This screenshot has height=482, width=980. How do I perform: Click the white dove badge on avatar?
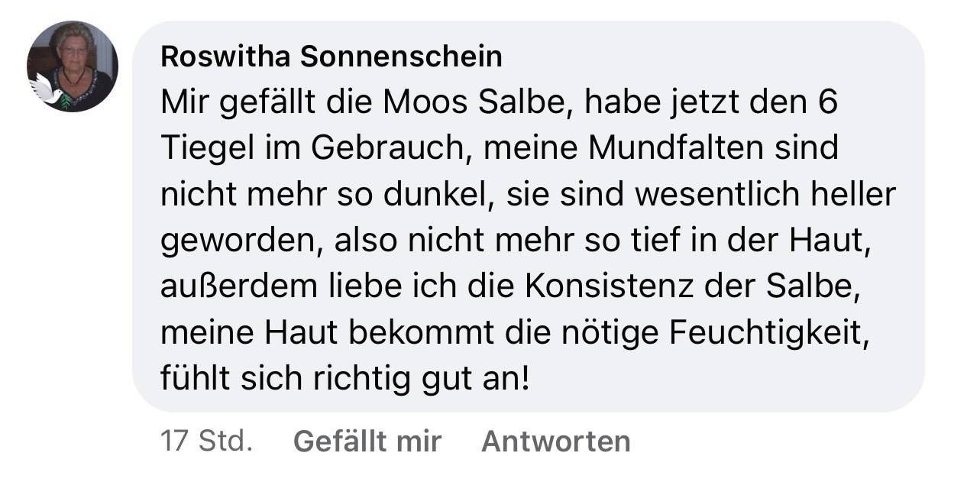[x=46, y=89]
